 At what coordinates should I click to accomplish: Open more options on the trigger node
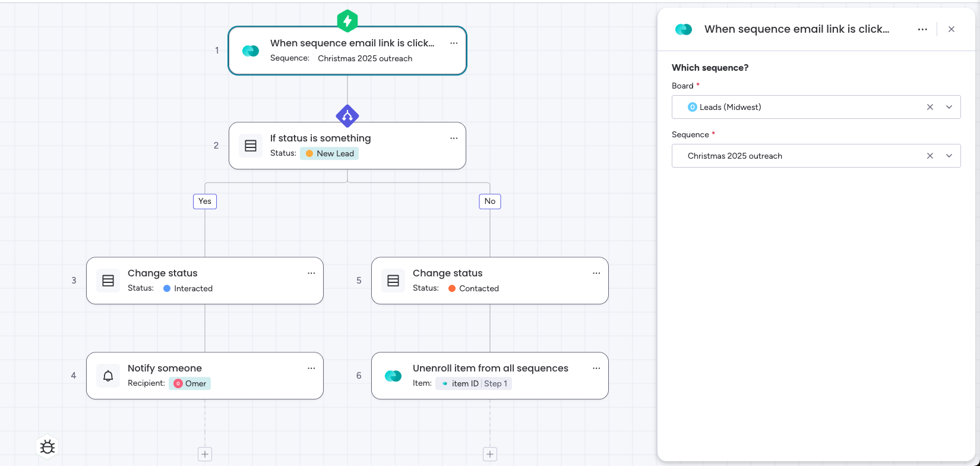pos(454,43)
